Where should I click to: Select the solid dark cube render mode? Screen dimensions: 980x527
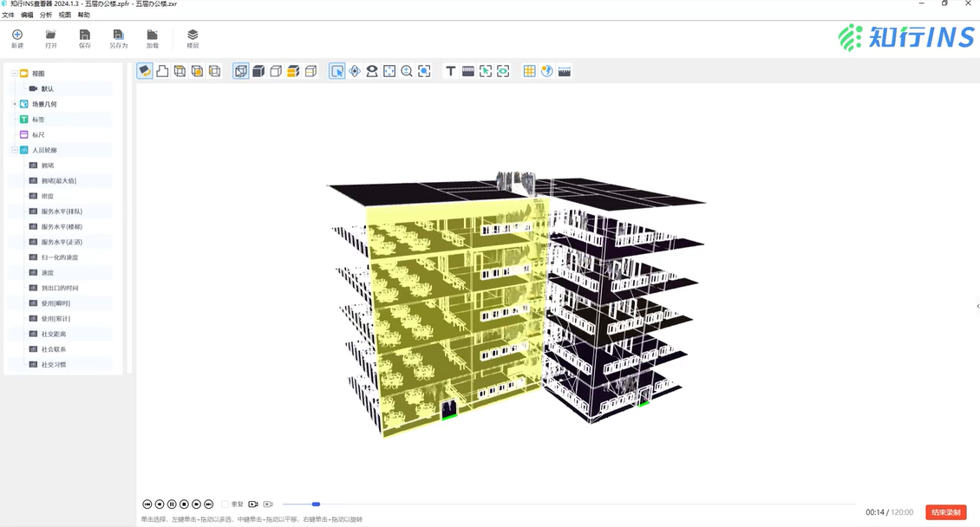tap(258, 71)
